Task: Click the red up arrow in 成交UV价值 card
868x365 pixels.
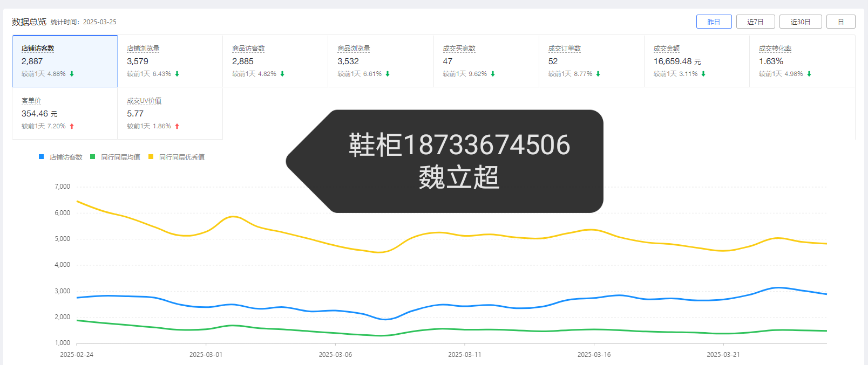Action: (x=177, y=126)
